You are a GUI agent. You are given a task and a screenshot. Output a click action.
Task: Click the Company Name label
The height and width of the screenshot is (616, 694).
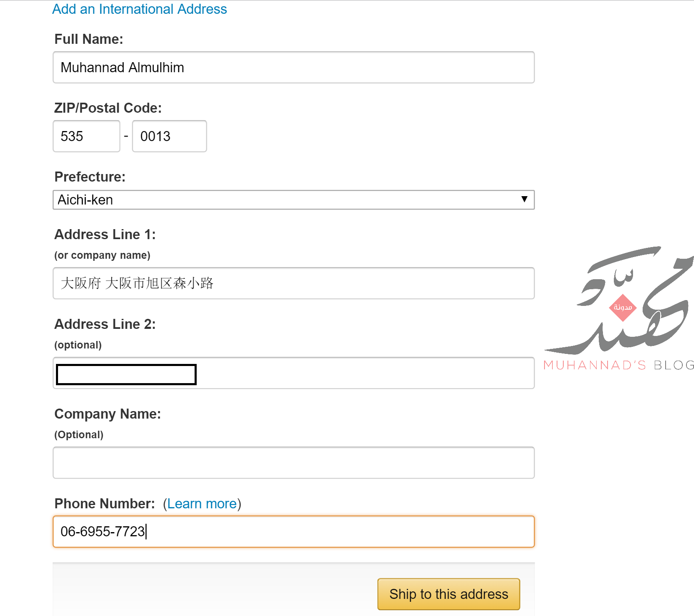click(x=108, y=414)
